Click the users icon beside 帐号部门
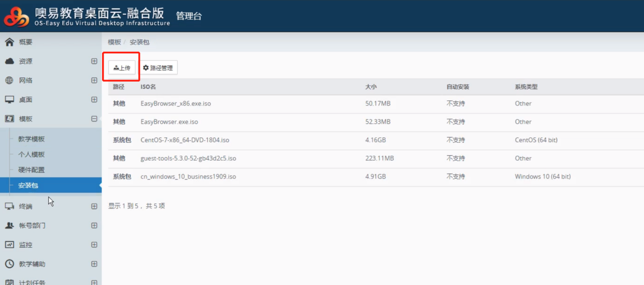Image resolution: width=644 pixels, height=285 pixels. point(9,225)
